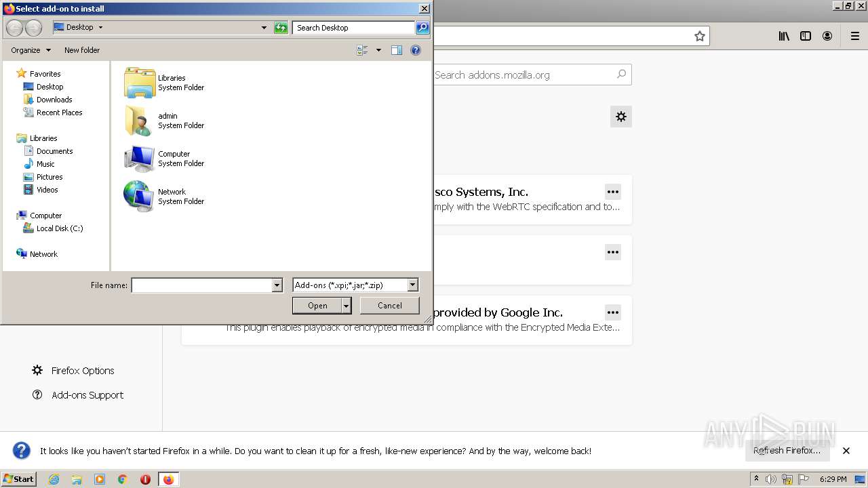Open more options for Google Inc. plugin
This screenshot has width=868, height=488.
[x=613, y=312]
